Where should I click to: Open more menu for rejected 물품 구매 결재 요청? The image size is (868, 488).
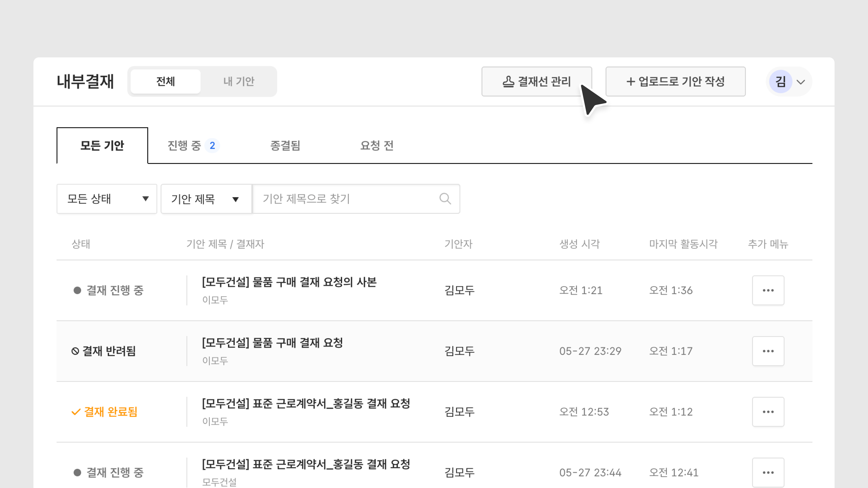(768, 351)
